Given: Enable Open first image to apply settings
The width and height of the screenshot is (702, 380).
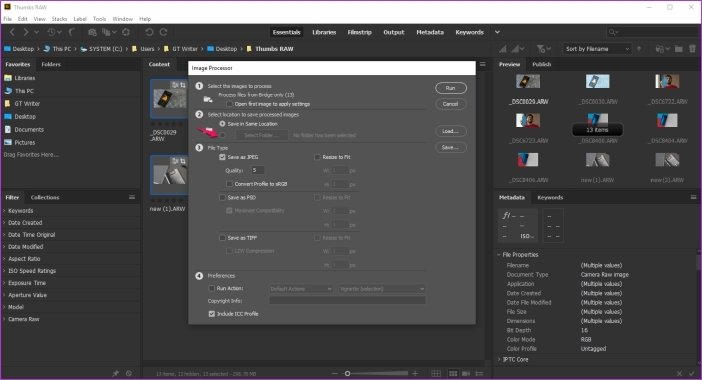Looking at the screenshot, I should point(230,104).
